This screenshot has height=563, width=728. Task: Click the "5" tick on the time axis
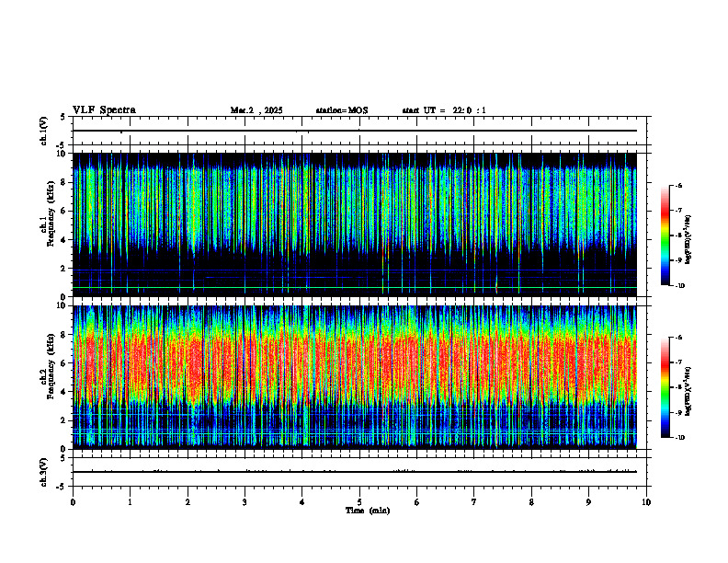pos(359,502)
